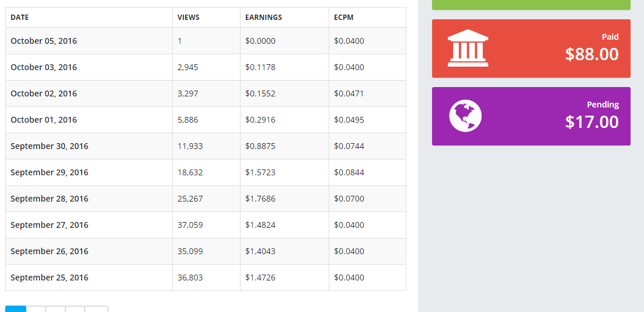Select the $88.00 Paid amount
The width and height of the screenshot is (644, 312).
[591, 54]
